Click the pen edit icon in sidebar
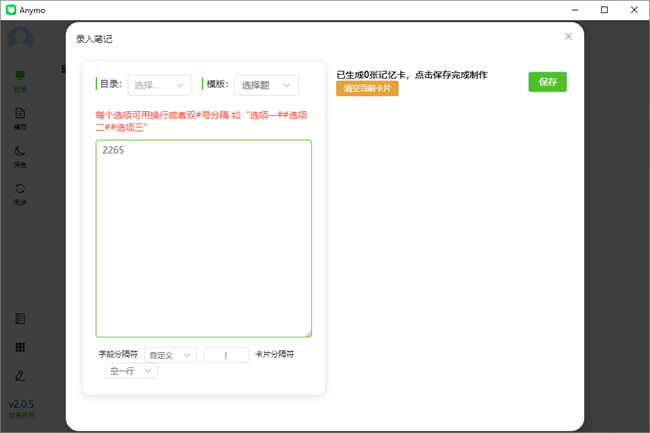This screenshot has width=650, height=433. click(20, 376)
